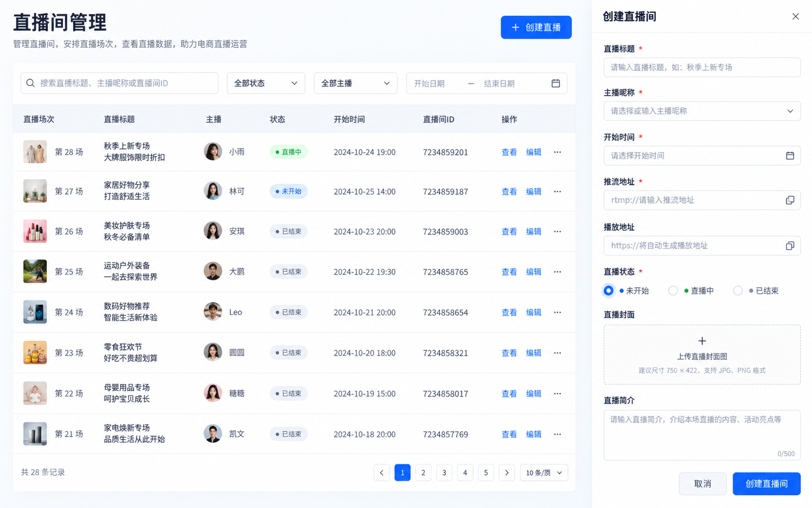
Task: Copy the 播放地址 with copy icon
Action: pos(790,246)
